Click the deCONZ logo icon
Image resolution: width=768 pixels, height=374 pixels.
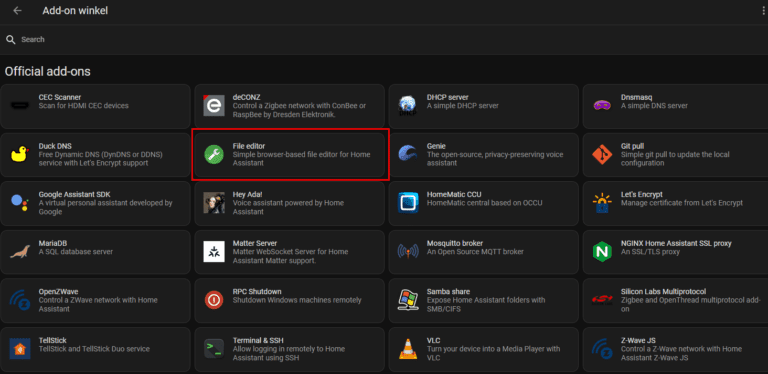[214, 105]
